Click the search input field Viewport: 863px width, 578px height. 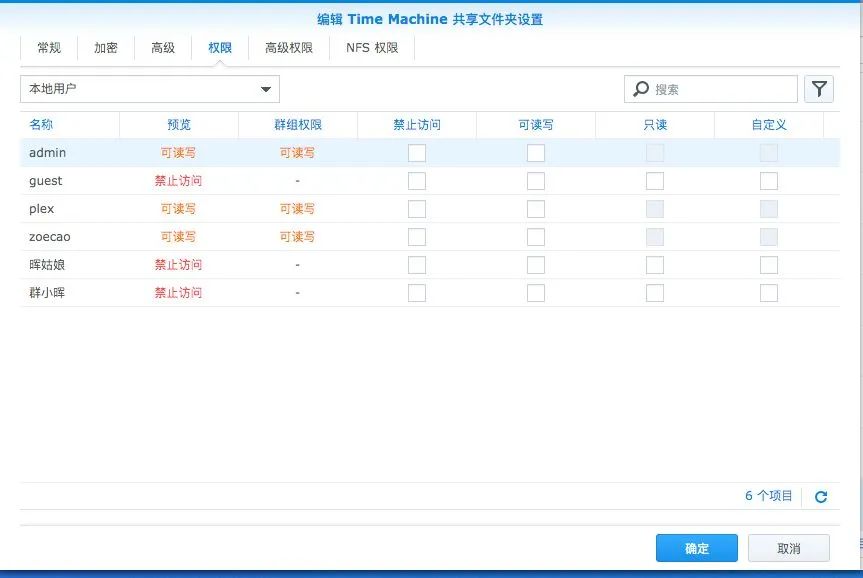pos(711,89)
